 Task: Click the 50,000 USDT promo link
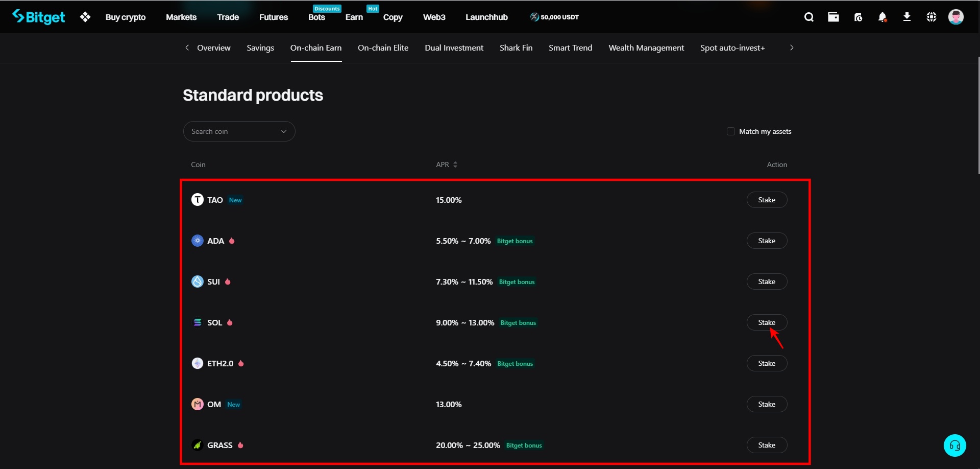pyautogui.click(x=555, y=17)
